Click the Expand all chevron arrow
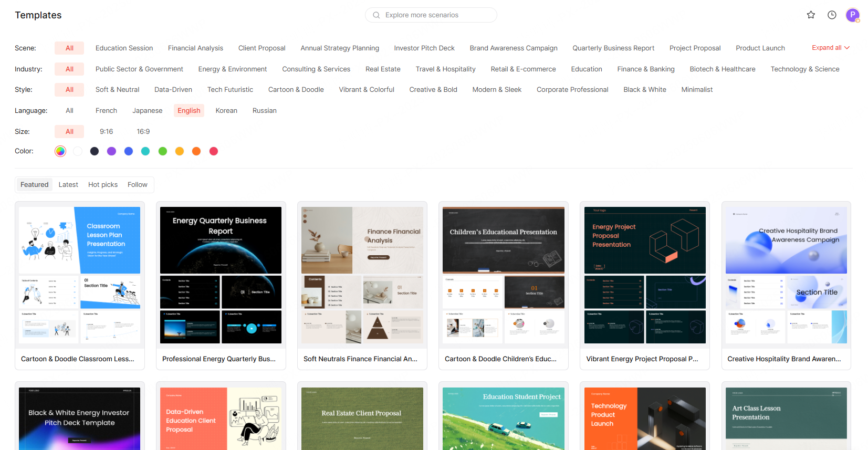This screenshot has width=868, height=450. (x=847, y=48)
